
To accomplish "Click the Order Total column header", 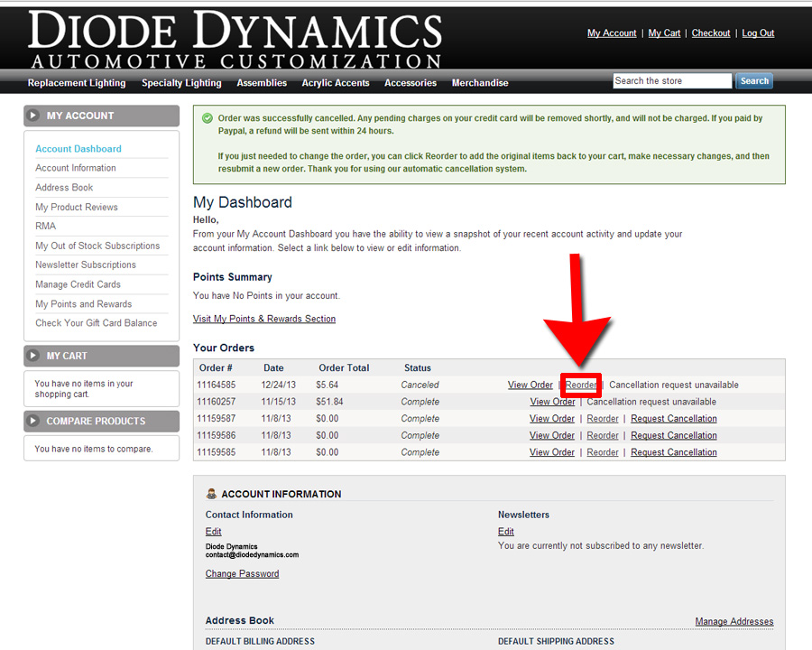I will [344, 368].
